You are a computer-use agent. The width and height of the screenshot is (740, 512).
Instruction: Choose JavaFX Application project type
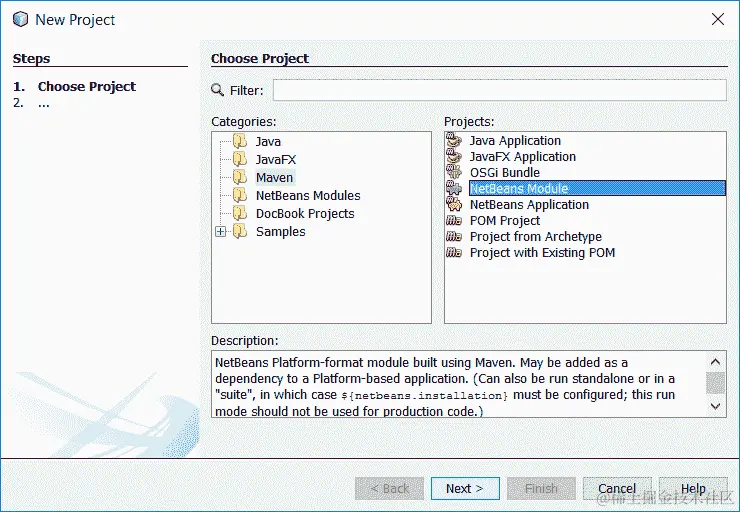522,157
